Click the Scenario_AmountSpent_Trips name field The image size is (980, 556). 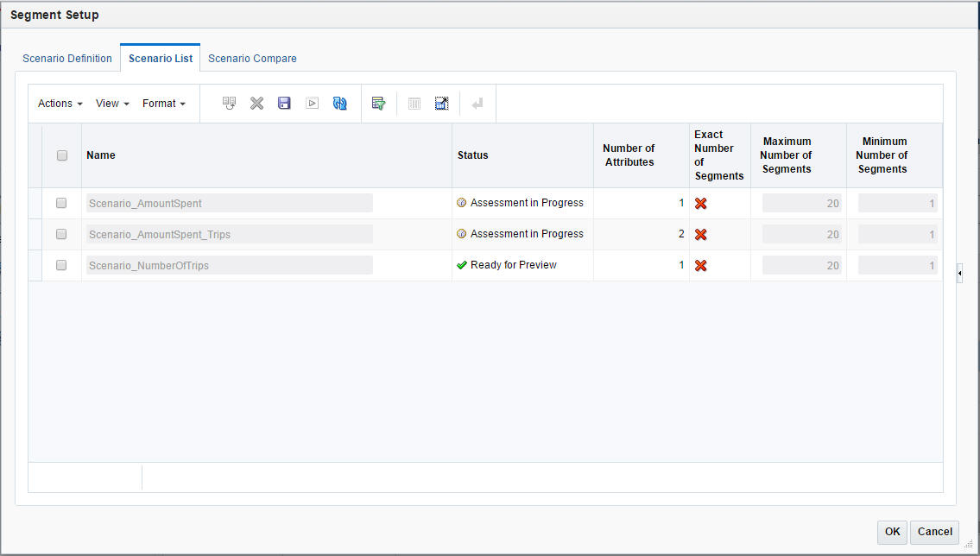point(230,234)
